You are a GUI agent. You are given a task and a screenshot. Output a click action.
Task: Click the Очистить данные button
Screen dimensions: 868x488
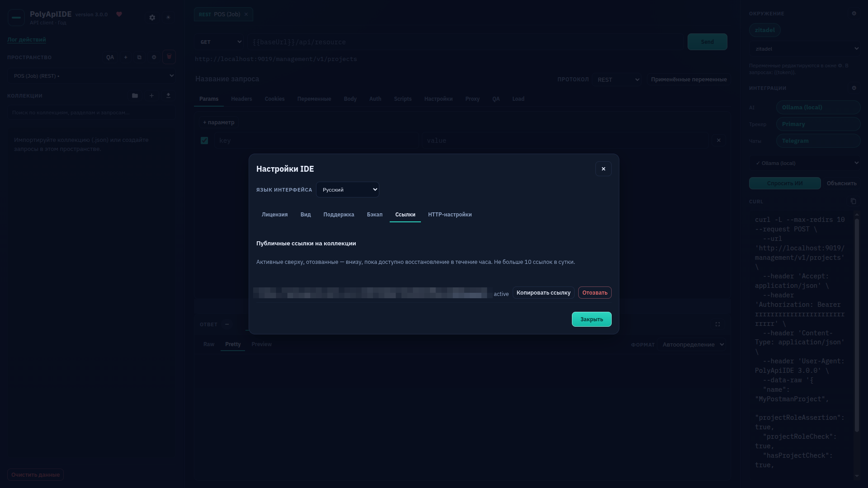pos(35,475)
